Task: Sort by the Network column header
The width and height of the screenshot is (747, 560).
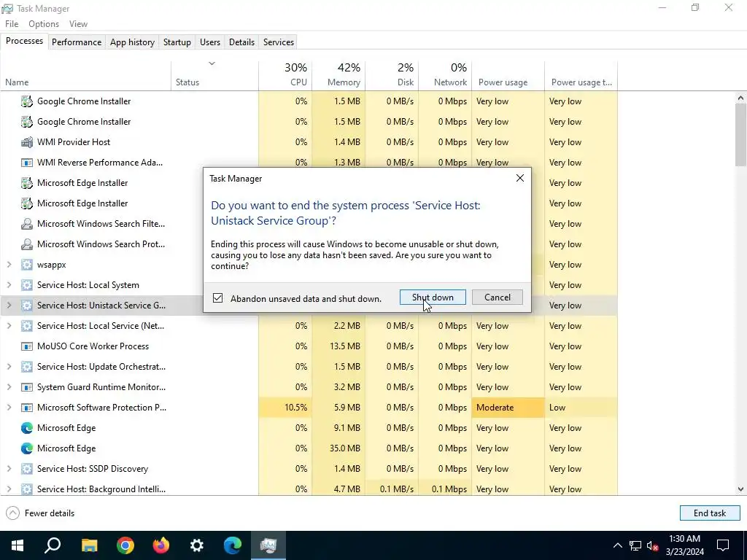Action: point(446,75)
